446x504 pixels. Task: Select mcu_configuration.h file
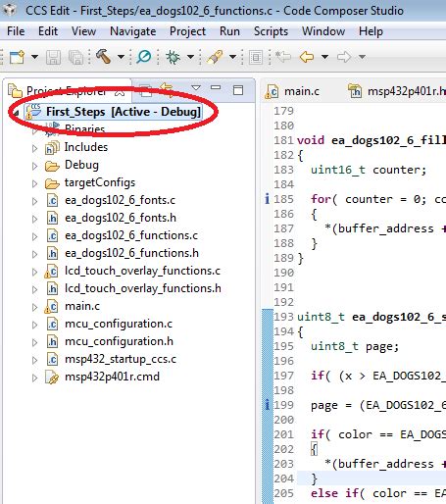click(x=119, y=341)
